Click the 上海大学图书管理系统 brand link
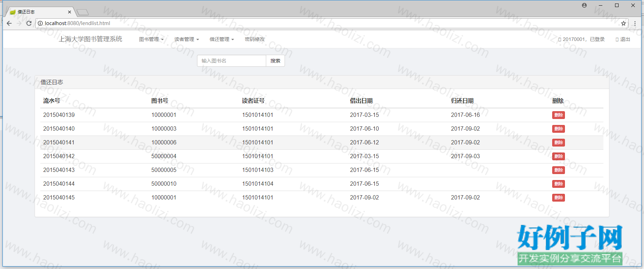Viewport: 644px width, 269px height. click(x=90, y=39)
